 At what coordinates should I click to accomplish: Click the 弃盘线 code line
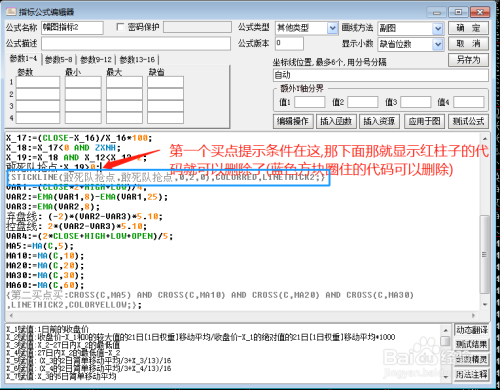coord(84,217)
